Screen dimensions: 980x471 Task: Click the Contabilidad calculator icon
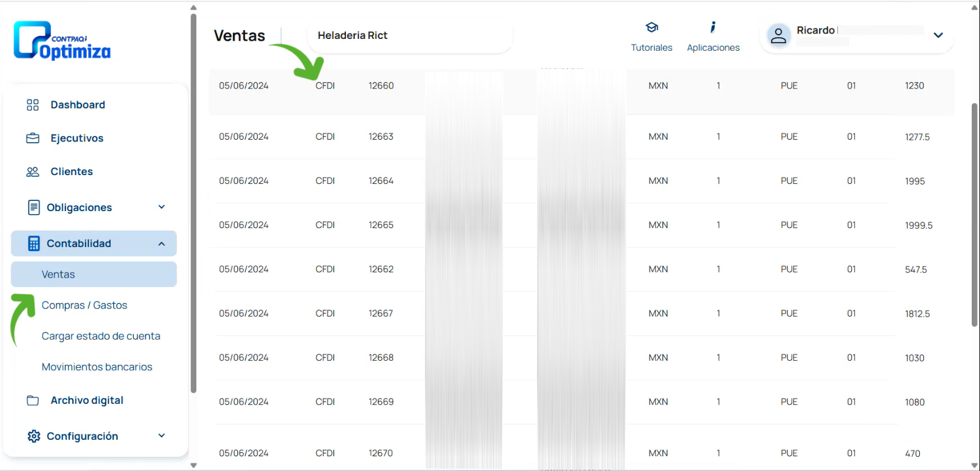pos(34,243)
